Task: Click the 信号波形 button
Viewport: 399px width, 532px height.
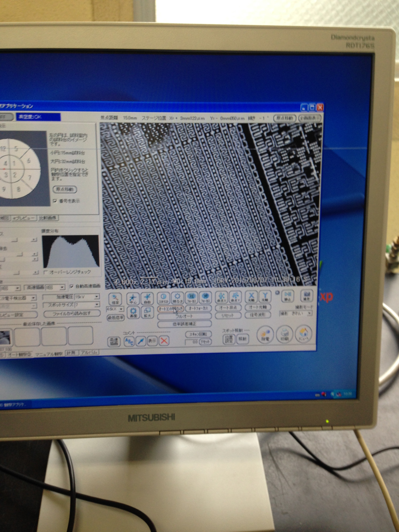Action: tap(258, 315)
